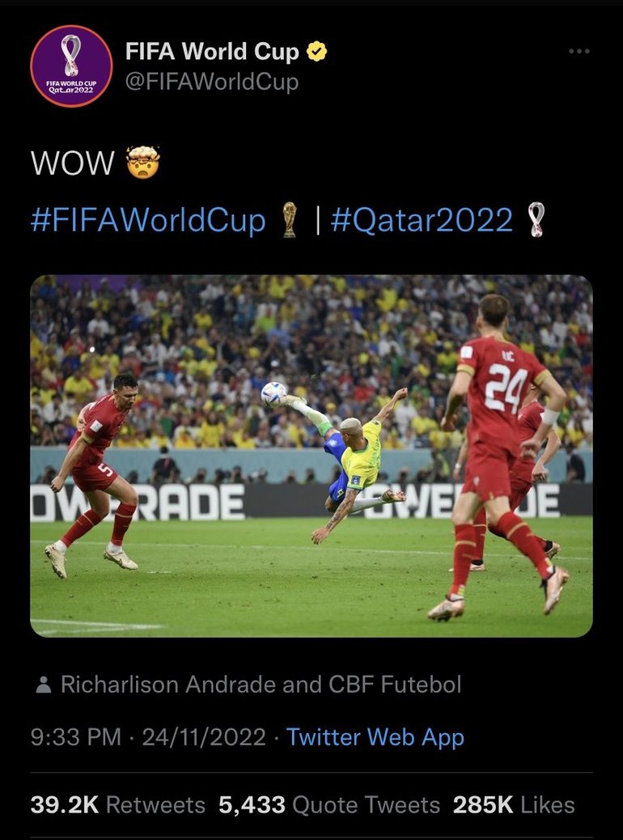Click the trophy emoji beside #FIFAWorldCup
623x840 pixels.
click(289, 220)
